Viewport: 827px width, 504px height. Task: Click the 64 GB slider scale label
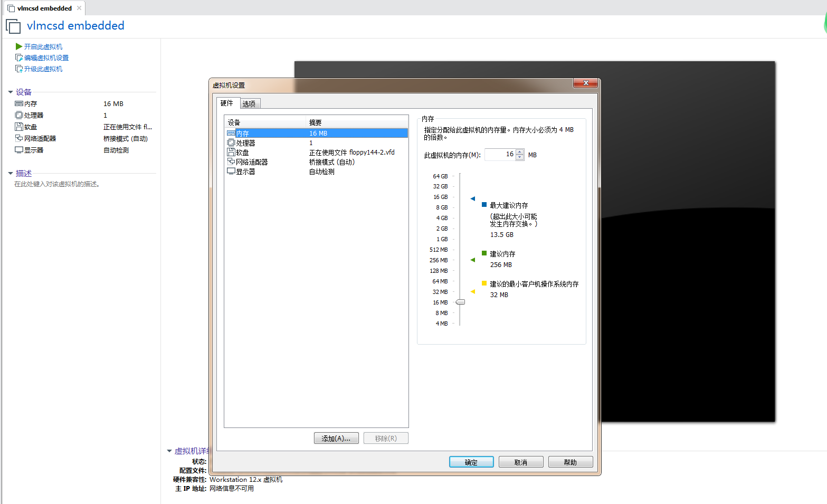(x=440, y=176)
